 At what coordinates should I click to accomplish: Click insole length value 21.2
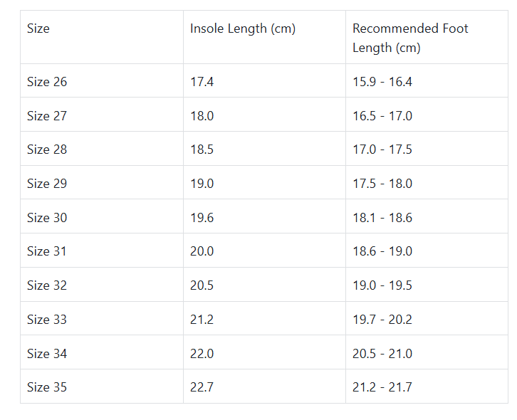pyautogui.click(x=202, y=320)
